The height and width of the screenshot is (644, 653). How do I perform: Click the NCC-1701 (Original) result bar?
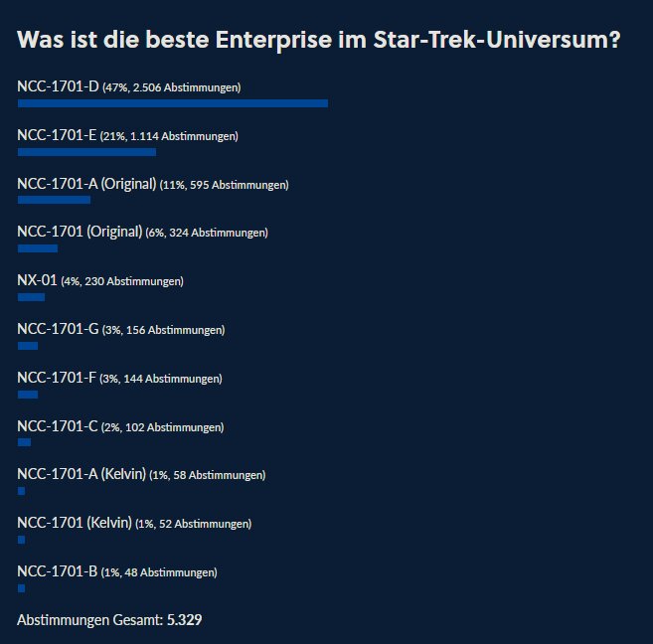click(x=38, y=248)
